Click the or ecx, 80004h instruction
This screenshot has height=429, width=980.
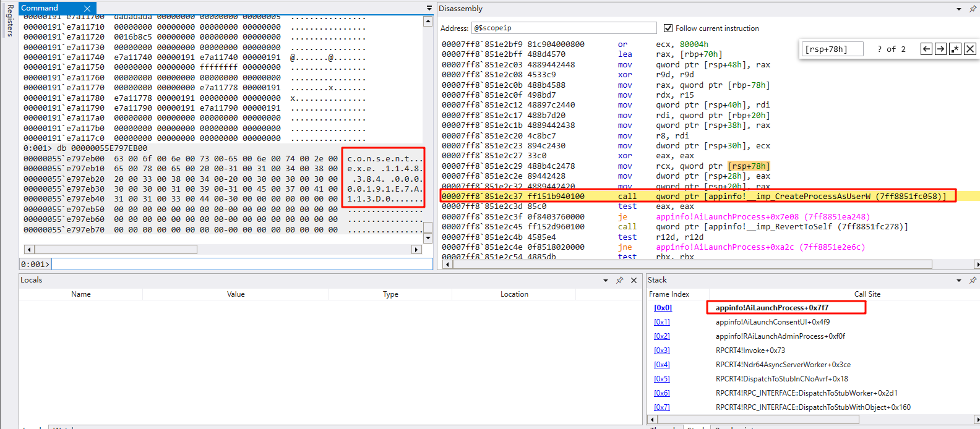(x=575, y=45)
